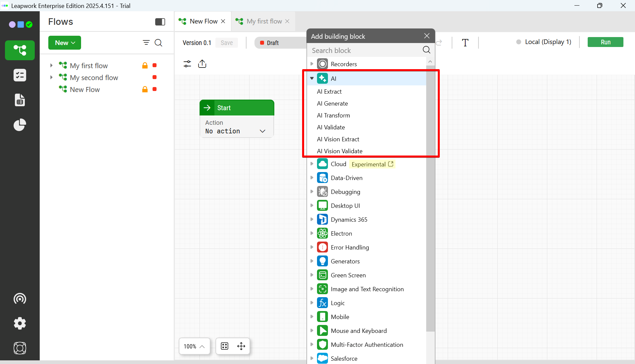635x364 pixels.
Task: Open the Data document sidebar icon
Action: (20, 100)
